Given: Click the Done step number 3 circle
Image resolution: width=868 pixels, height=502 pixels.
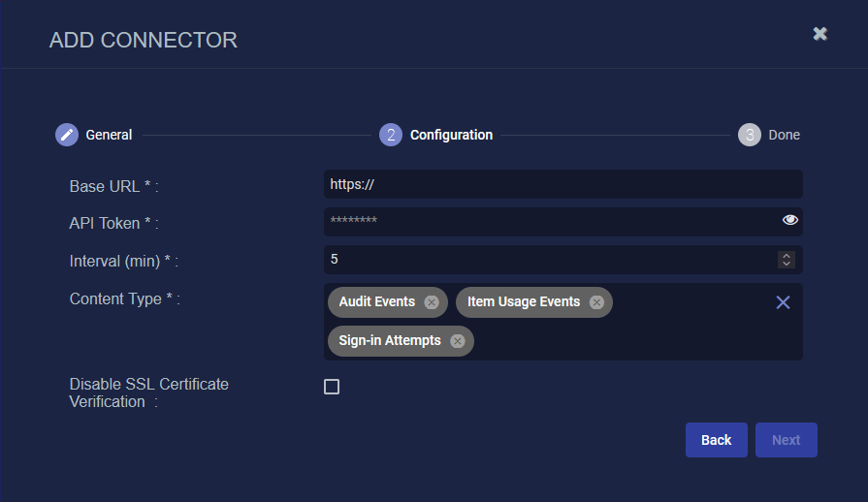Looking at the screenshot, I should click(750, 135).
